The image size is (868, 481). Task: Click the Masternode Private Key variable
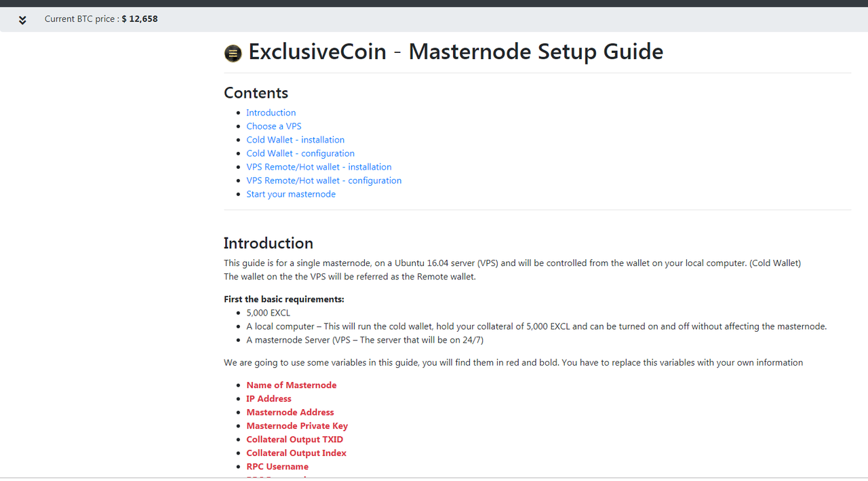point(297,425)
